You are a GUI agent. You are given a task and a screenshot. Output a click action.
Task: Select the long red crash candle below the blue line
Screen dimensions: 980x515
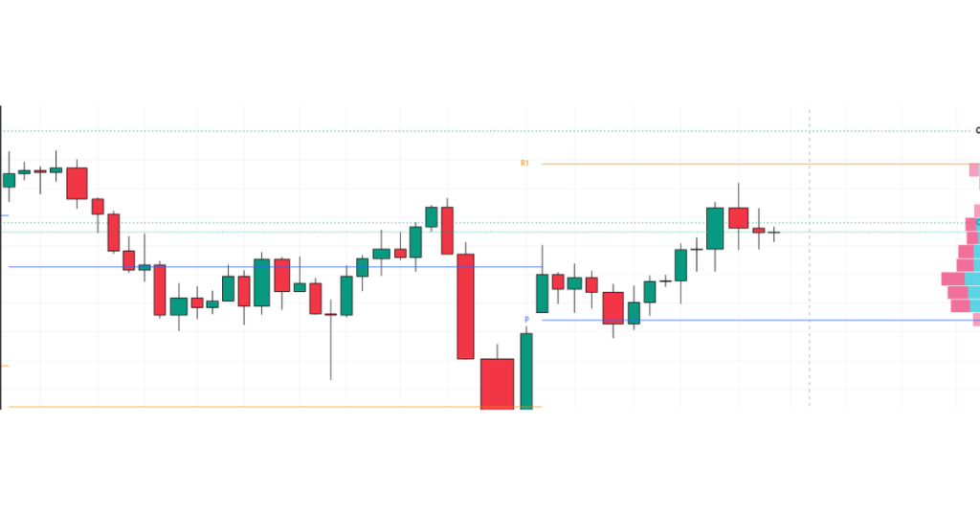coord(465,306)
